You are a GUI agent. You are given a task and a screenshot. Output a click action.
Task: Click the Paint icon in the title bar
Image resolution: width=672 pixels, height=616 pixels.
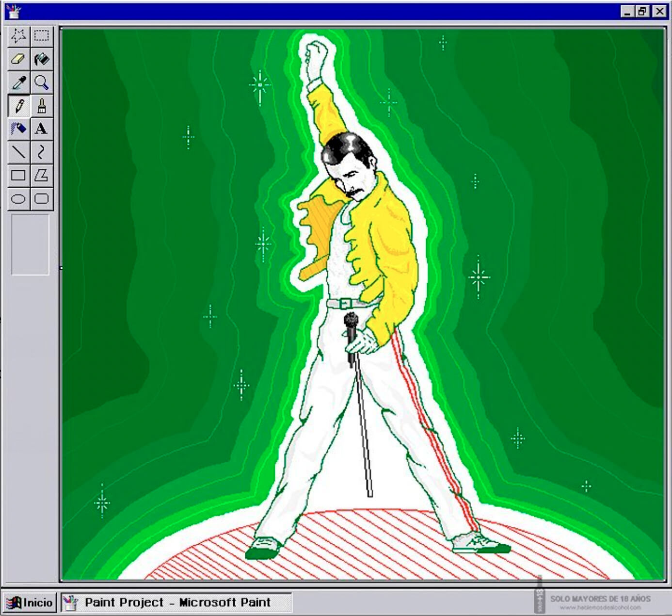13,11
